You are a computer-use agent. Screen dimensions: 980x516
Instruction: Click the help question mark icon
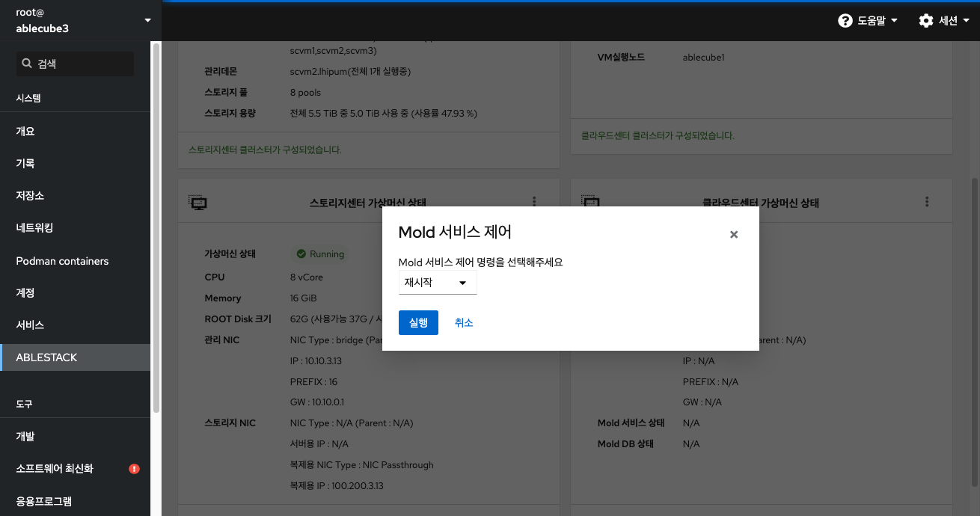coord(845,21)
